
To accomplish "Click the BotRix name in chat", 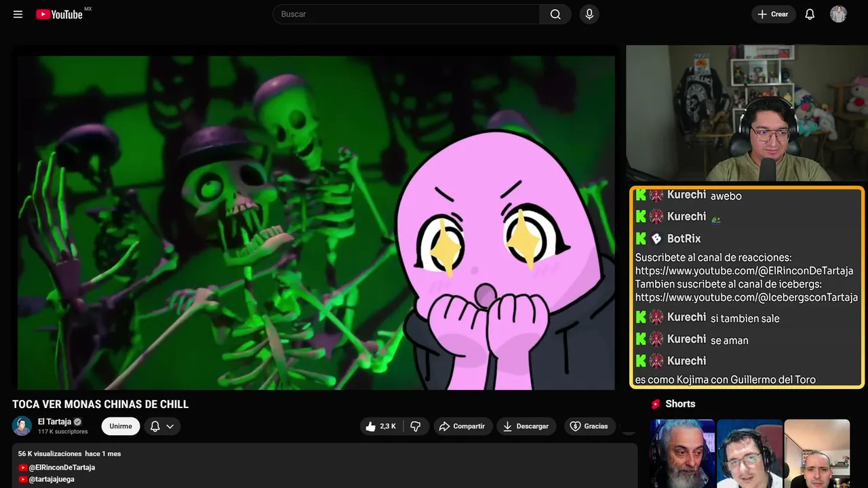I will coord(684,239).
